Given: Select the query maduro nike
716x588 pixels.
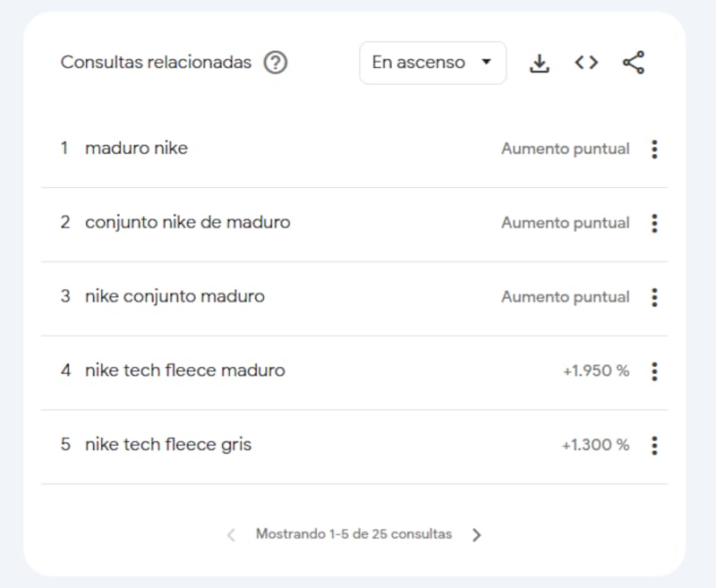Looking at the screenshot, I should [x=136, y=149].
